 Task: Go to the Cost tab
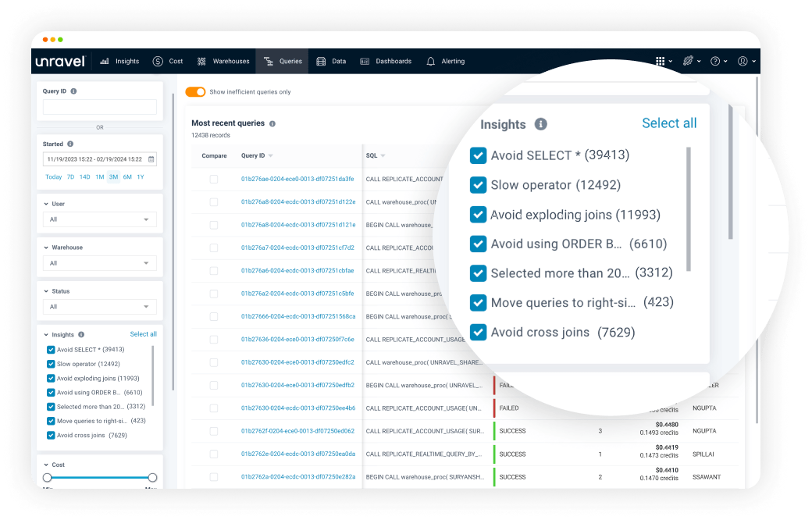coord(168,61)
